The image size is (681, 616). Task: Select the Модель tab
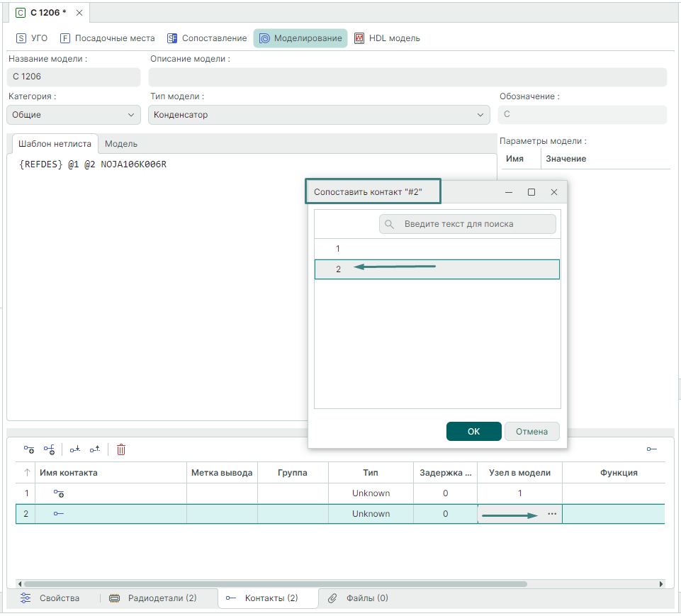121,144
